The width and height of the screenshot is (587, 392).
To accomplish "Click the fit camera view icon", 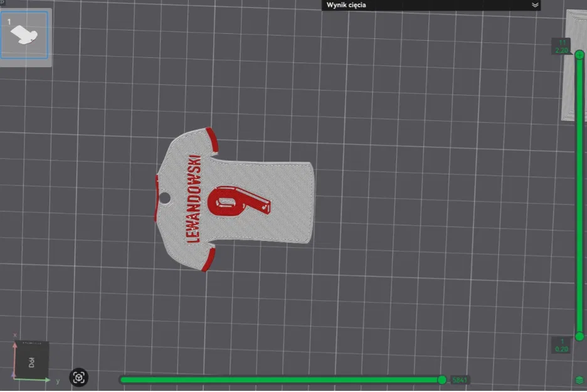I will pos(78,378).
